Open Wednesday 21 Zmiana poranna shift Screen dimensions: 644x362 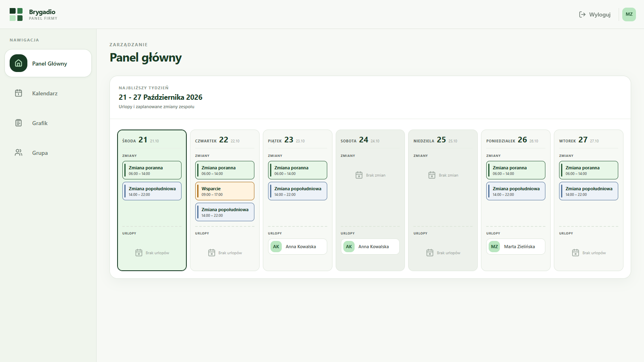click(x=152, y=170)
